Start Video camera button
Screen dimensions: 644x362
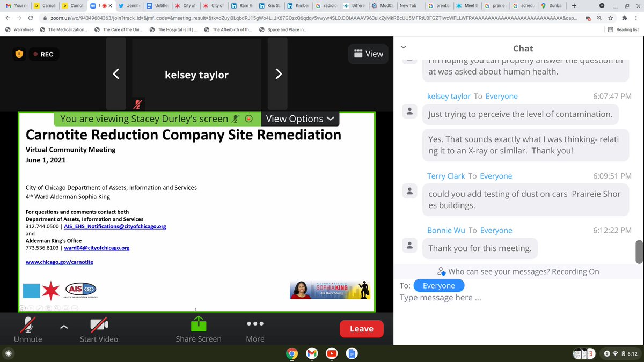click(99, 328)
